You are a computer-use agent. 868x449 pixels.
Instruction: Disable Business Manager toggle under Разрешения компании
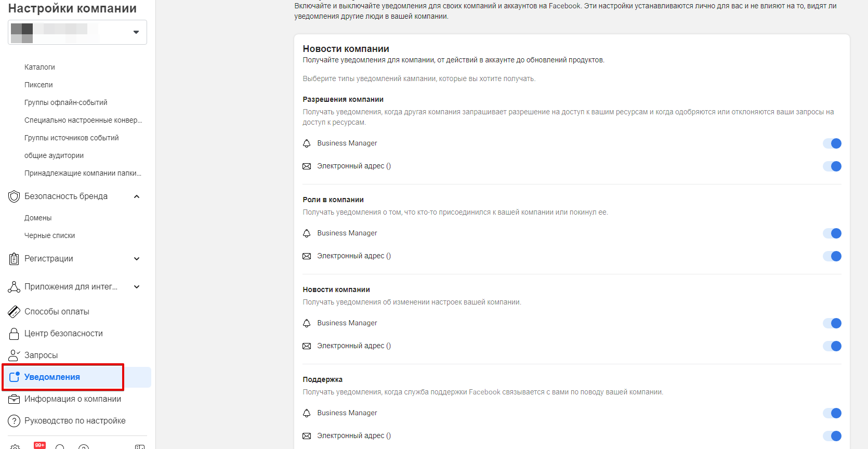coord(832,143)
